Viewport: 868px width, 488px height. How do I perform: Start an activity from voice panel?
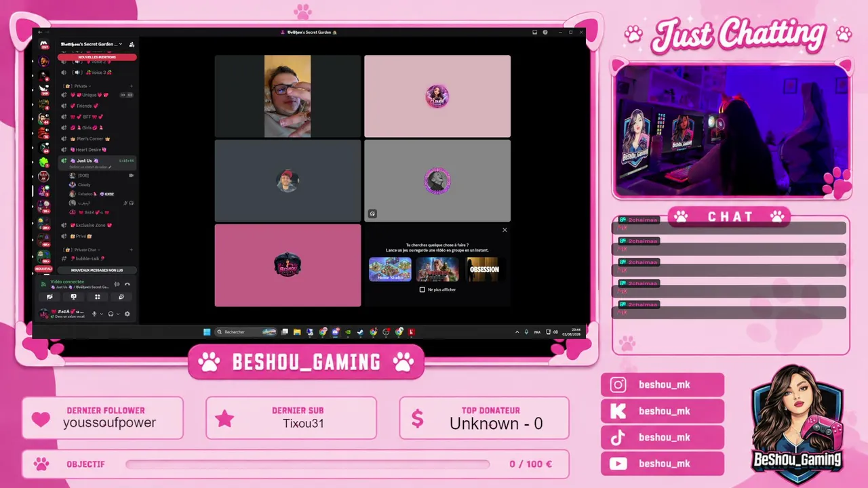pos(98,296)
